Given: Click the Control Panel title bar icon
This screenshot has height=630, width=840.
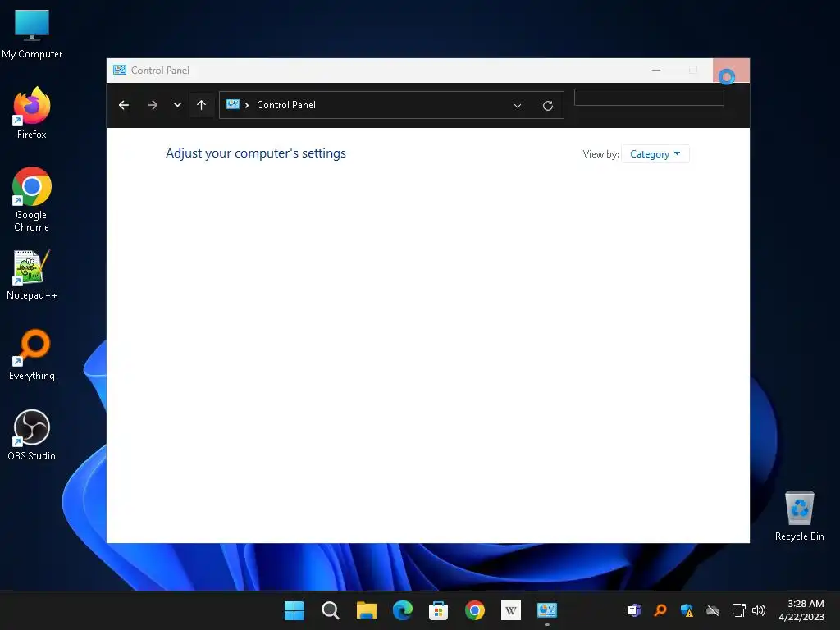Looking at the screenshot, I should [x=120, y=71].
